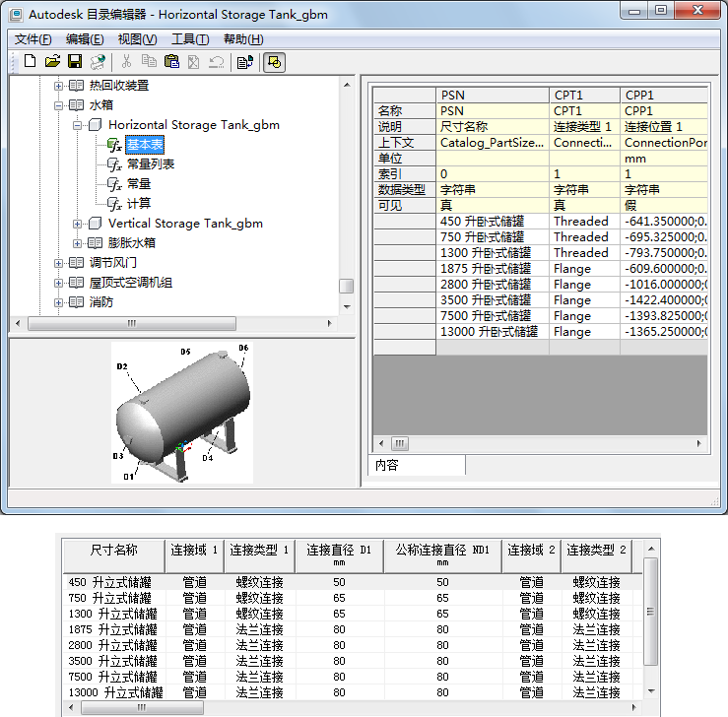Click the bottom table horizontal scrollbar thumb
Image resolution: width=728 pixels, height=717 pixels.
[142, 708]
